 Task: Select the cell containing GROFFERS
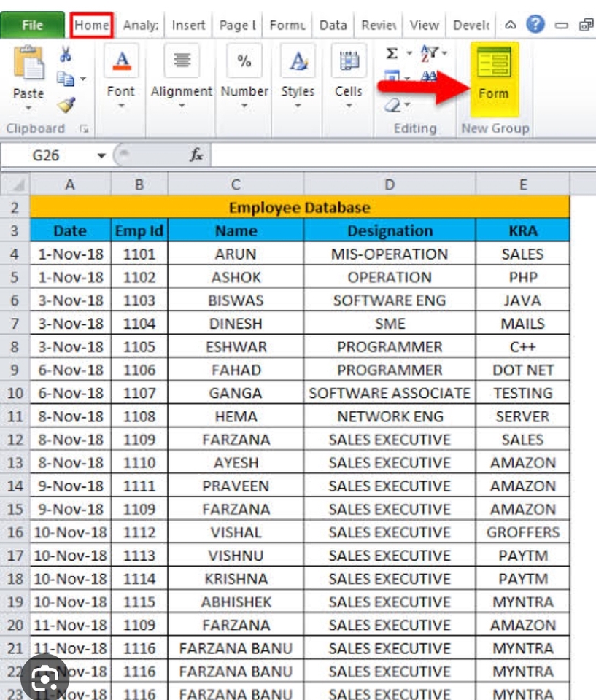pos(523,532)
